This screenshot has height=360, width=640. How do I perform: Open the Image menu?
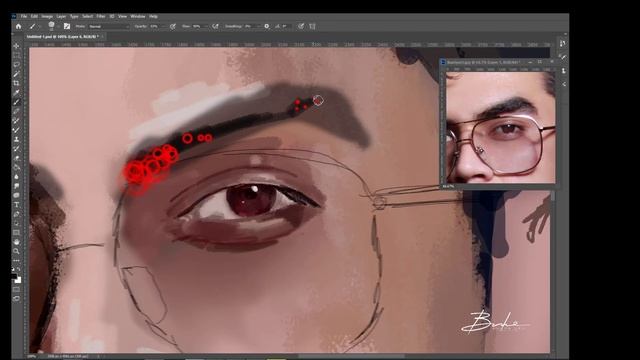(47, 16)
